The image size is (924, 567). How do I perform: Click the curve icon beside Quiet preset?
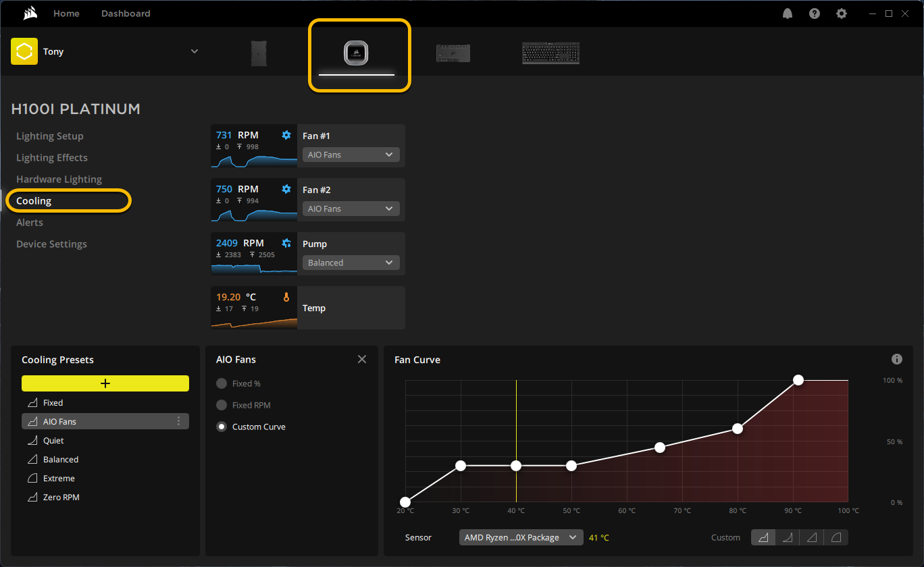pyautogui.click(x=32, y=440)
